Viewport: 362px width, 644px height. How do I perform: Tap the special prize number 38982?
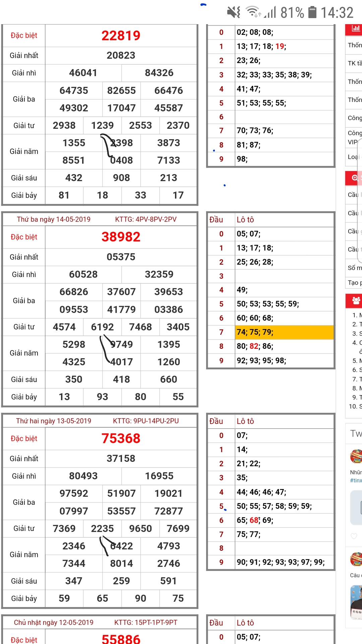121,237
